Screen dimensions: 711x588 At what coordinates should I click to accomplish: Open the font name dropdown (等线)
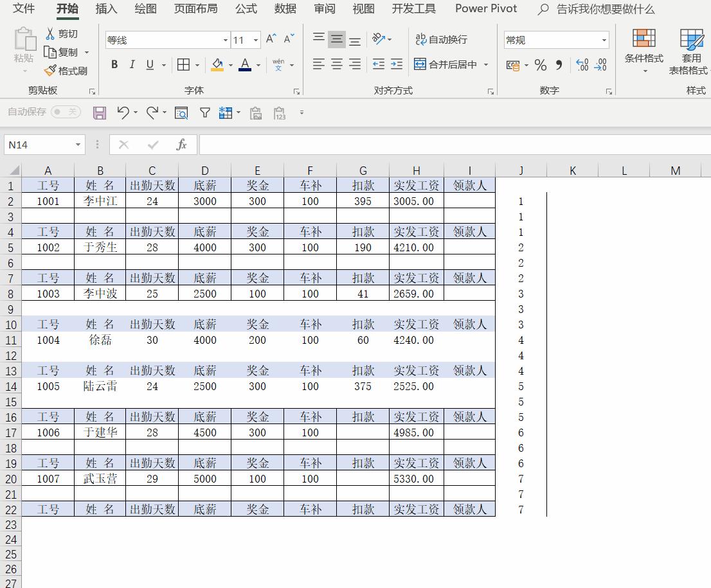click(226, 40)
